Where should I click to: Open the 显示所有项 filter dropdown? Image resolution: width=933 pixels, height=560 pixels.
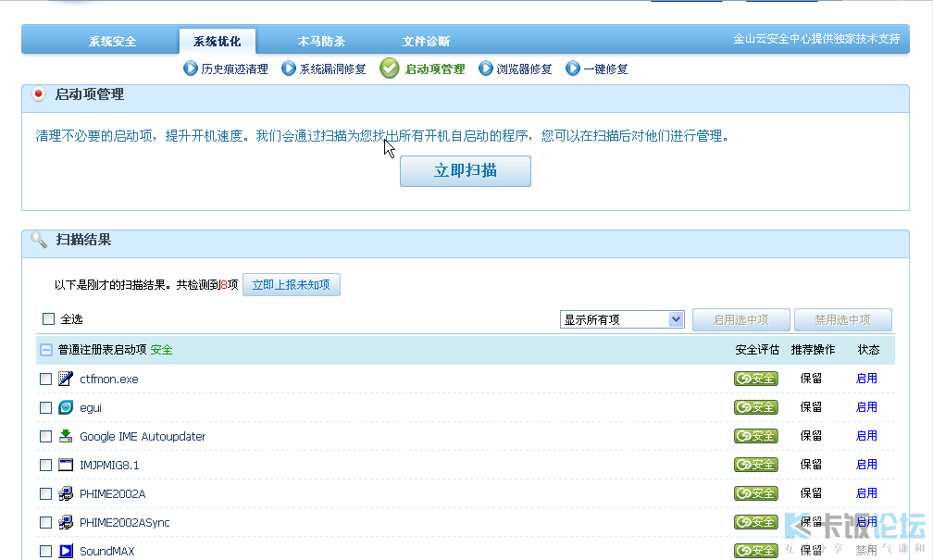[x=622, y=319]
